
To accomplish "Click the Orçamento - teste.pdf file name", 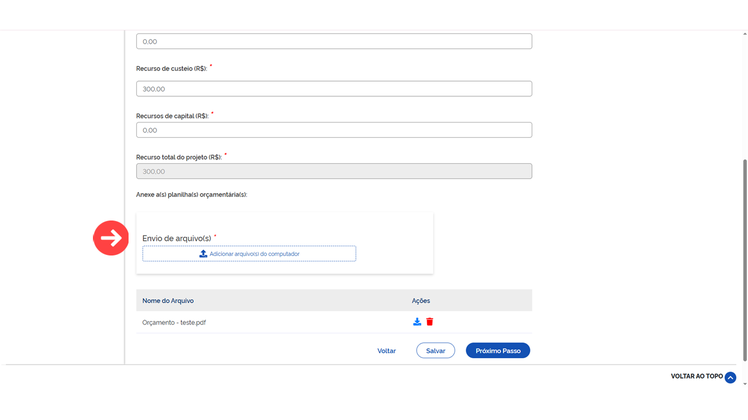I will point(174,323).
